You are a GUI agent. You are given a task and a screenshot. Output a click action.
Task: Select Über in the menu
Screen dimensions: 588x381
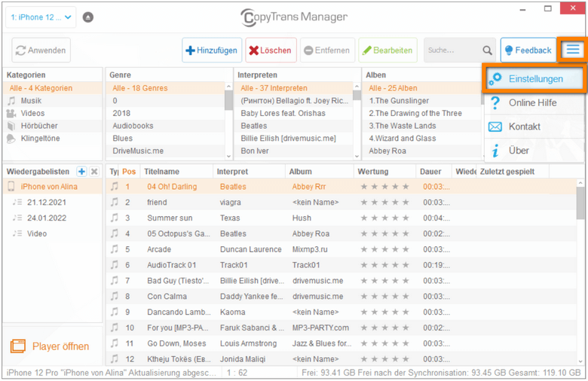pyautogui.click(x=534, y=151)
